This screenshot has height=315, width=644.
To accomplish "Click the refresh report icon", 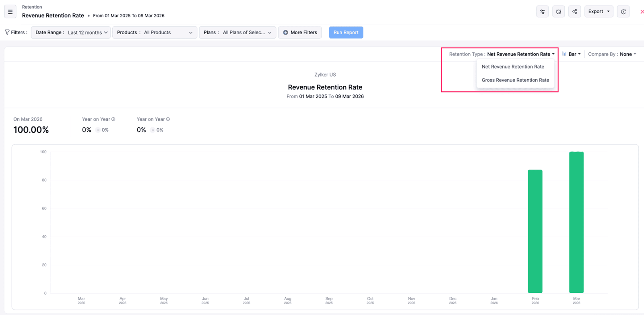I will [623, 12].
